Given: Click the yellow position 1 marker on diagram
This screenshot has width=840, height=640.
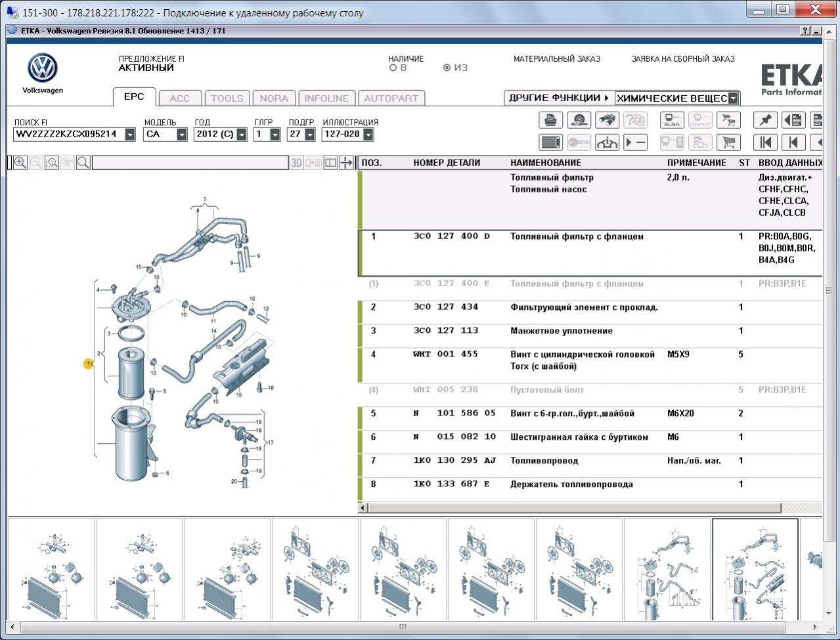Looking at the screenshot, I should [x=89, y=364].
